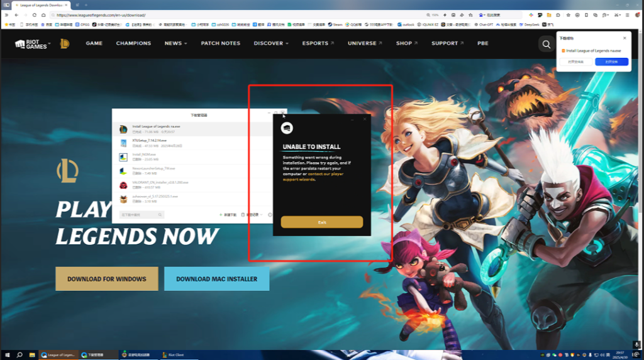Open the DeepSeek bookmark

(x=529, y=25)
